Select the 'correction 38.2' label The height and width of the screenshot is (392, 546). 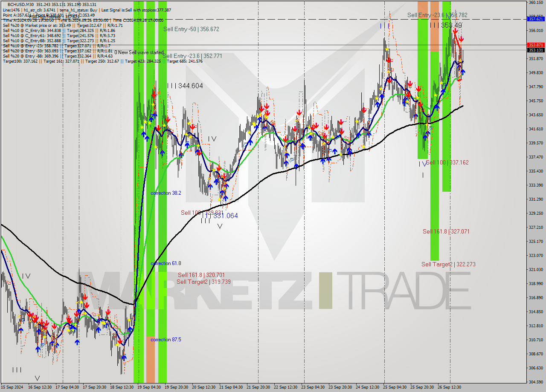[166, 193]
